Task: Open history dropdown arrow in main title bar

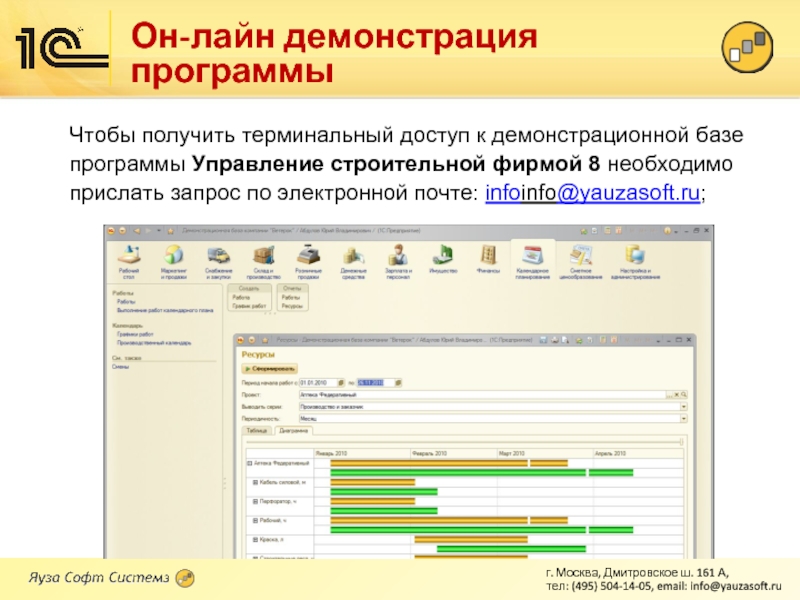Action: click(159, 231)
